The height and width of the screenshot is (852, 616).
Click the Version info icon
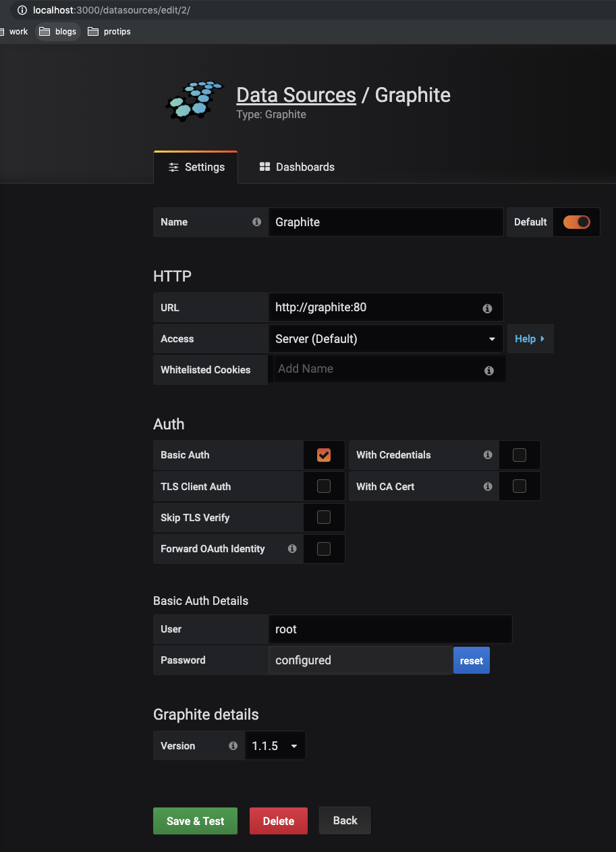(233, 746)
